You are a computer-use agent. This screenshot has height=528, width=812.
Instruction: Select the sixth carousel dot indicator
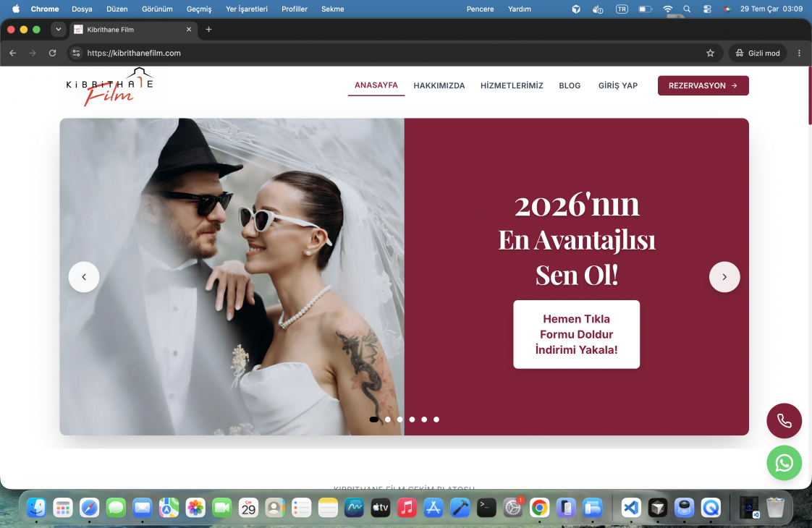[x=436, y=420]
